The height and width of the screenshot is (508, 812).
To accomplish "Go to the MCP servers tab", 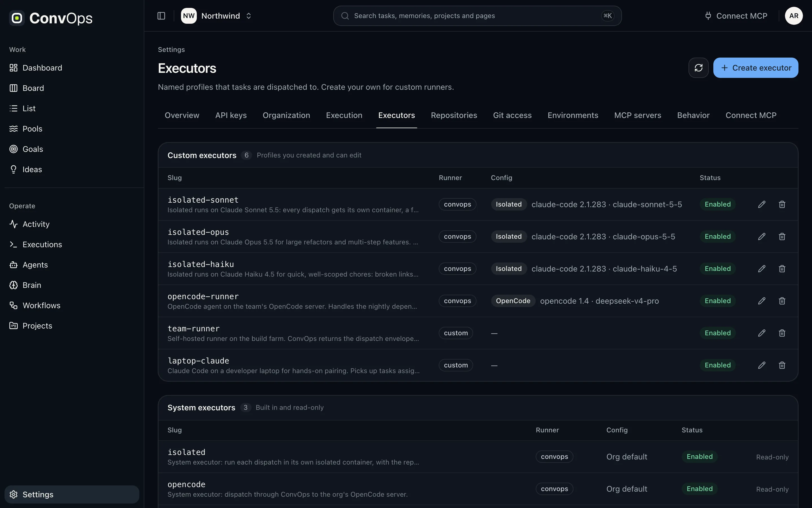I will 637,115.
